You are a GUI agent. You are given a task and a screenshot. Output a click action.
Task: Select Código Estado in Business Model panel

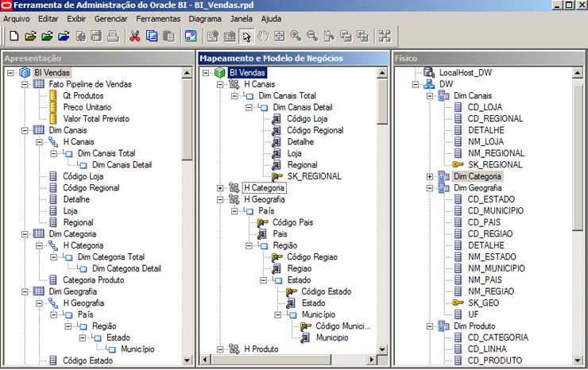point(327,291)
